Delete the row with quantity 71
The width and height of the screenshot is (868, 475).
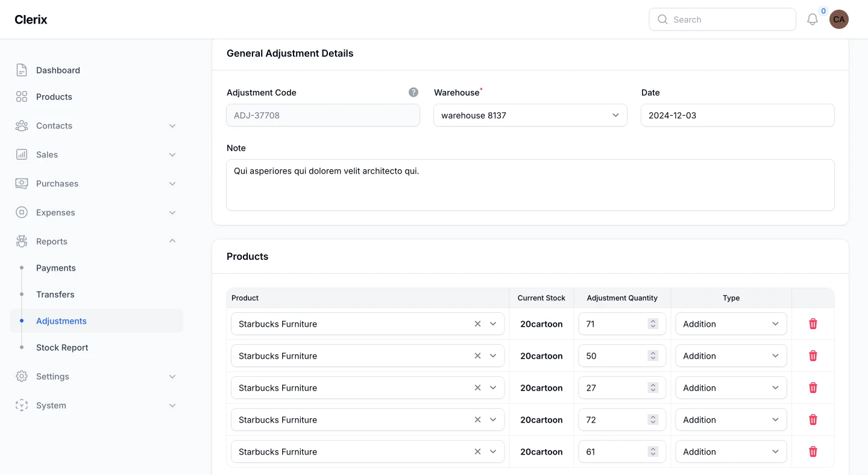(x=813, y=324)
